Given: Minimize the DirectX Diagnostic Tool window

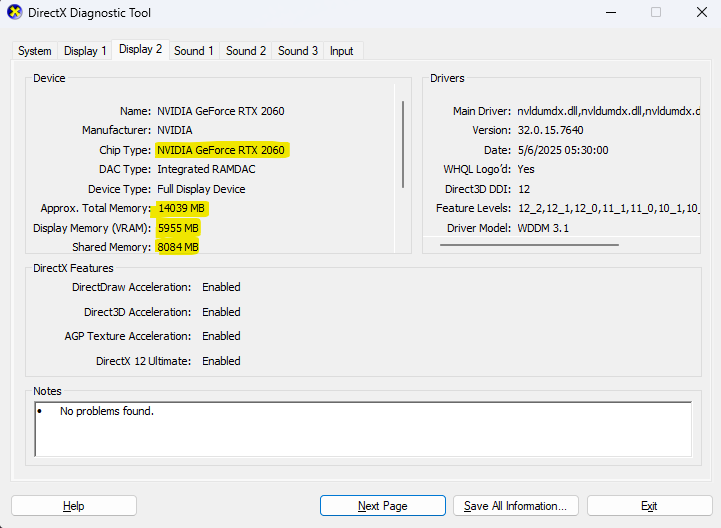Looking at the screenshot, I should (611, 12).
